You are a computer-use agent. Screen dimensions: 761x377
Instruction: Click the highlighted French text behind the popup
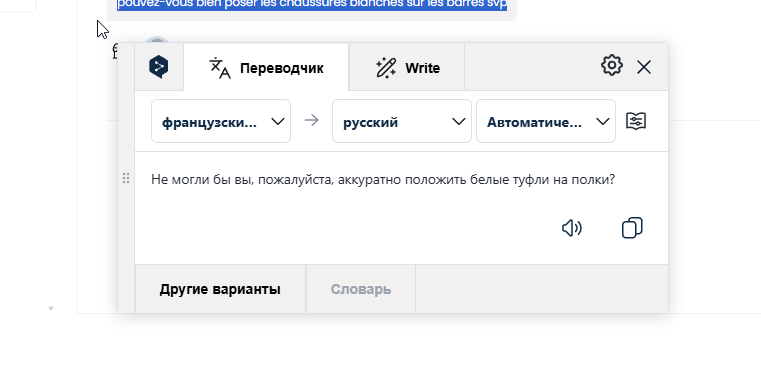(312, 4)
